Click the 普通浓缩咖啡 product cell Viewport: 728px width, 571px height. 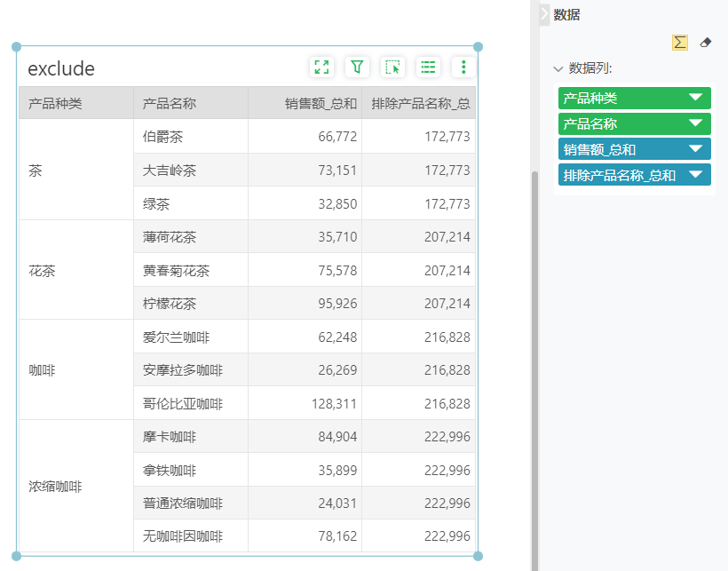(x=190, y=503)
